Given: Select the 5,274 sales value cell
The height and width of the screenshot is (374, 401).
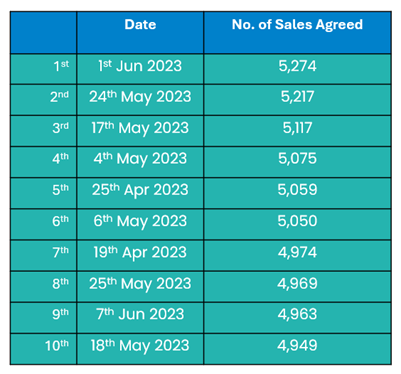Looking at the screenshot, I should [297, 69].
